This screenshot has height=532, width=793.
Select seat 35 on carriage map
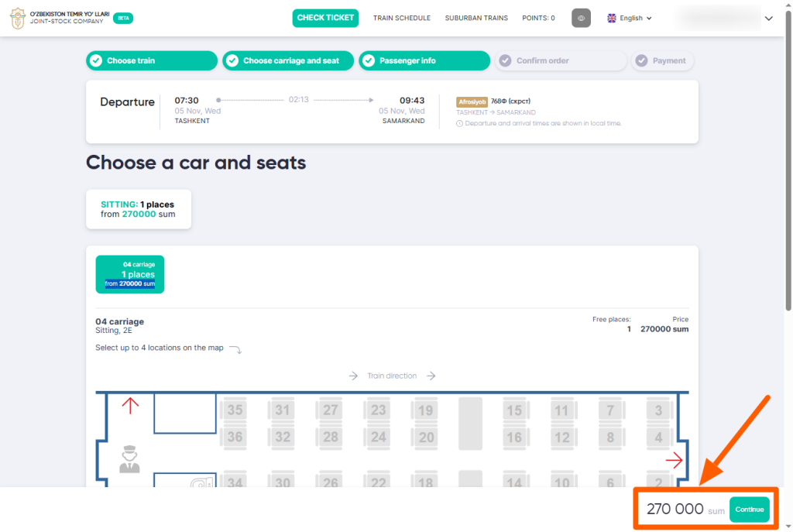point(235,410)
